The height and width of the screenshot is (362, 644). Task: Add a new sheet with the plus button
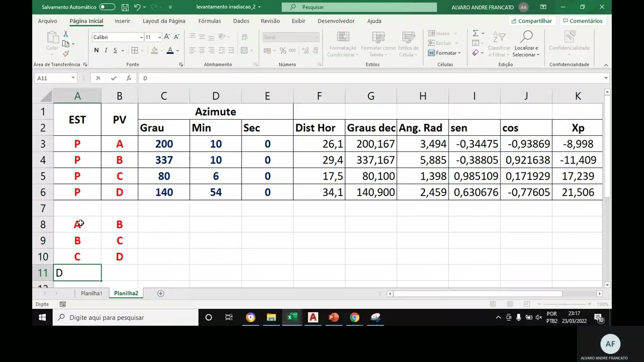coord(160,293)
